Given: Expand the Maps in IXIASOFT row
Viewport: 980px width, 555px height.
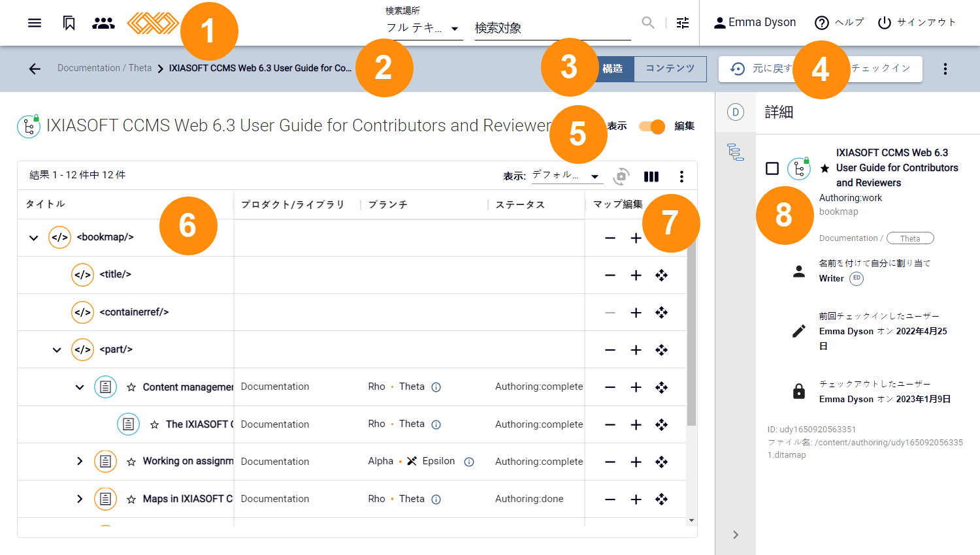Looking at the screenshot, I should coord(80,499).
